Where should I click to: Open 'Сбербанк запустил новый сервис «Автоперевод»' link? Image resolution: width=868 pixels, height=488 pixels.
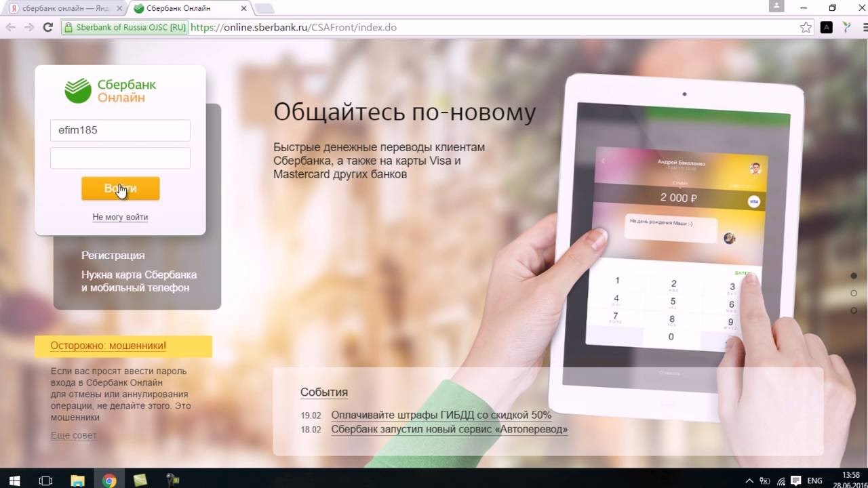[450, 429]
